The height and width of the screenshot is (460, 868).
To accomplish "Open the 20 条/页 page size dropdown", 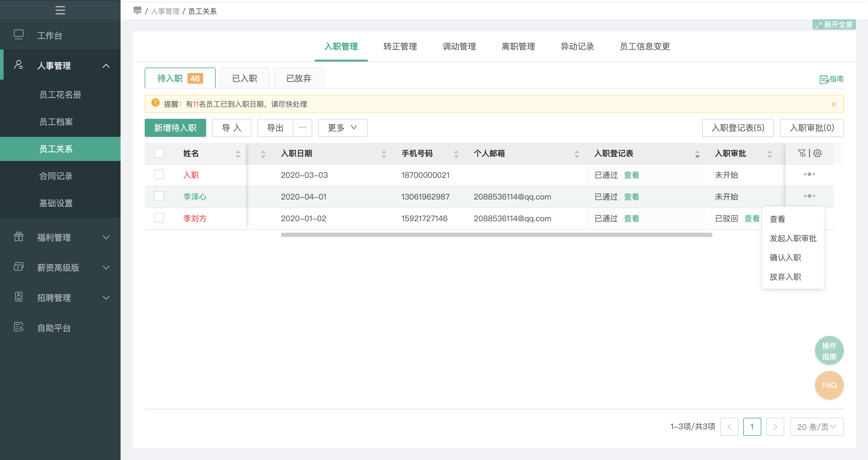I will [817, 427].
